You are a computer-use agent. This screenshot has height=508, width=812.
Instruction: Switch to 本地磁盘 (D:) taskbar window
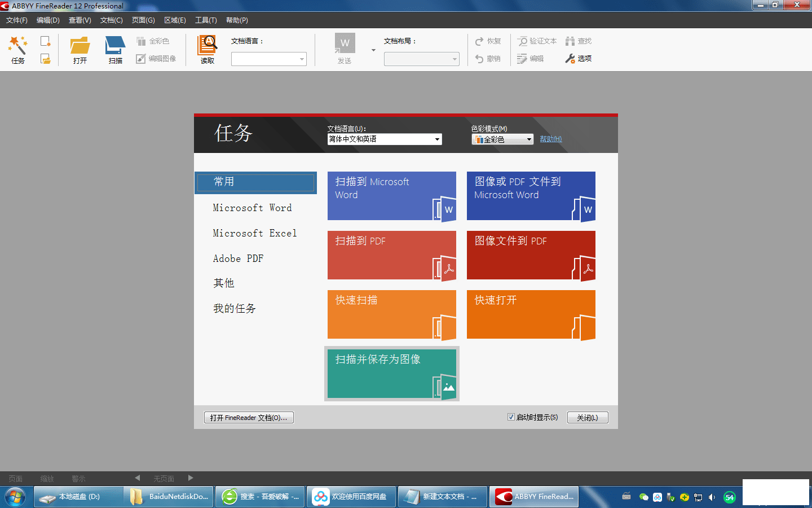pyautogui.click(x=78, y=497)
